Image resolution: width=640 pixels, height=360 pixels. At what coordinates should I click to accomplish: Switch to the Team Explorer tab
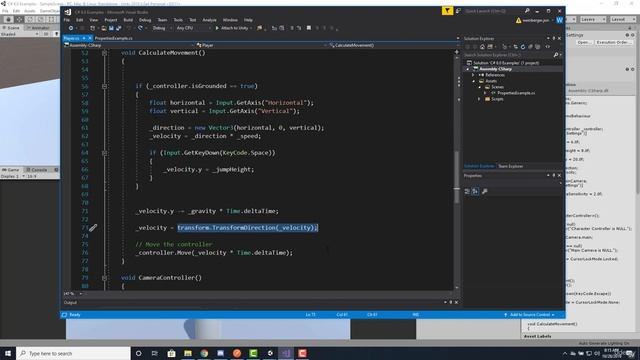(x=510, y=166)
